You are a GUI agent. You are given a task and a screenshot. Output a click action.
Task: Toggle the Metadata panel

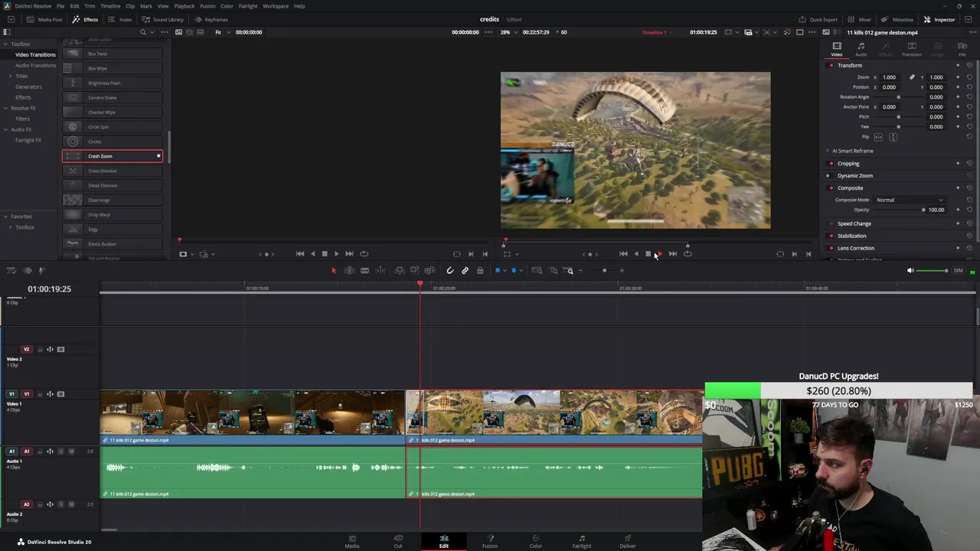[x=897, y=19]
